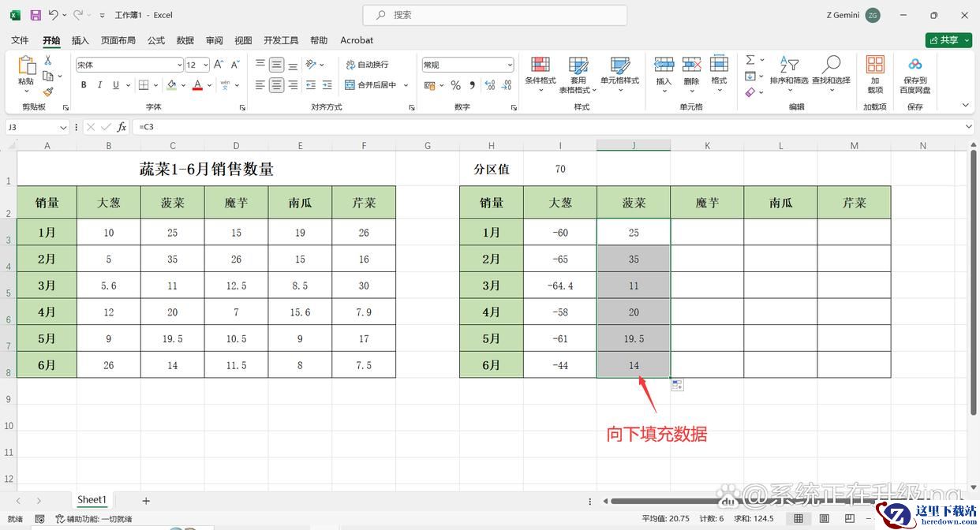Click the 共享 (Share) button
Image resolution: width=980 pixels, height=530 pixels.
pyautogui.click(x=948, y=40)
